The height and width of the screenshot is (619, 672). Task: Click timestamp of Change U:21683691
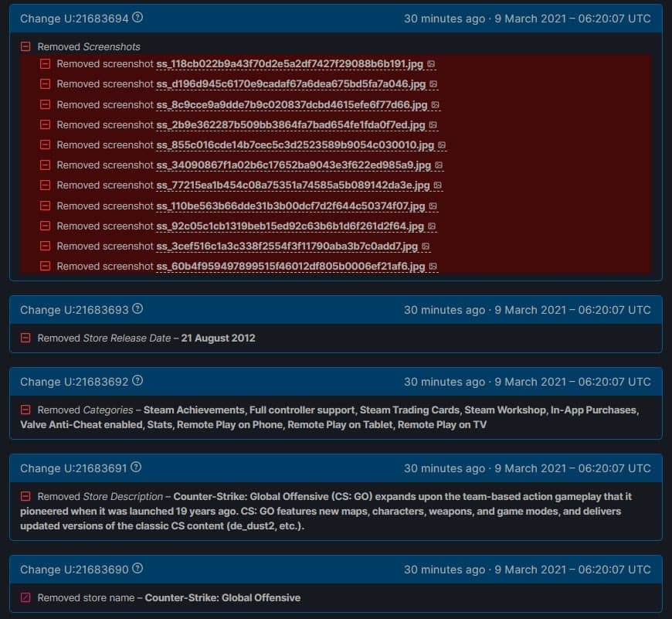point(527,468)
